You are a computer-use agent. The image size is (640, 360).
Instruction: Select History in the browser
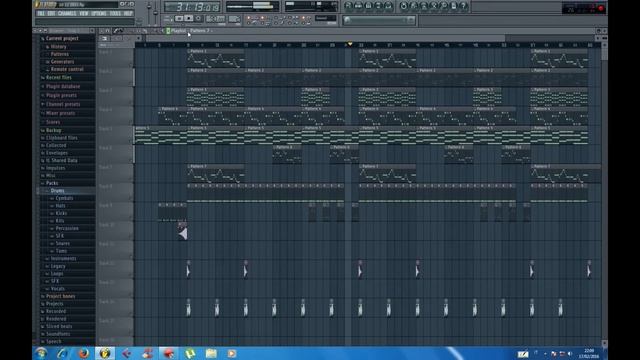[x=58, y=47]
